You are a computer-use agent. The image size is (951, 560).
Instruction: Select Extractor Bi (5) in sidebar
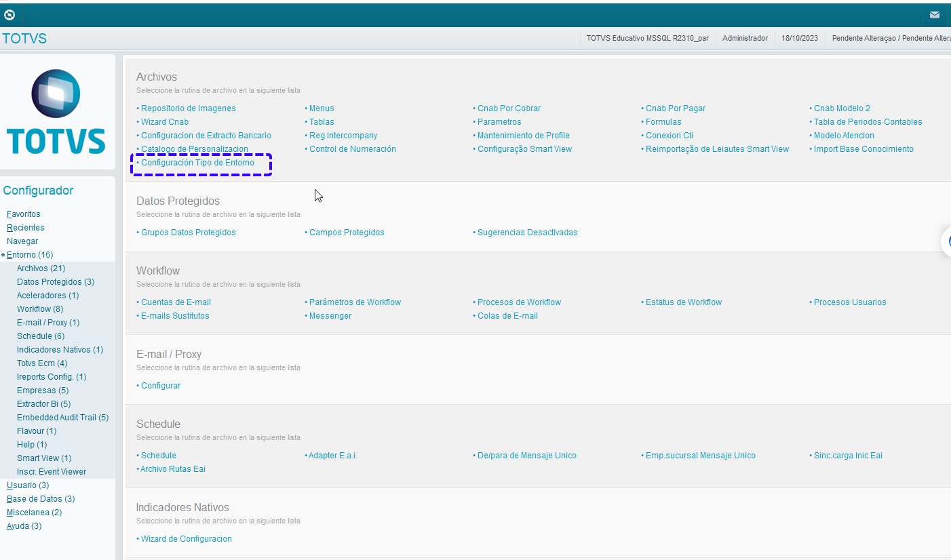pyautogui.click(x=44, y=404)
